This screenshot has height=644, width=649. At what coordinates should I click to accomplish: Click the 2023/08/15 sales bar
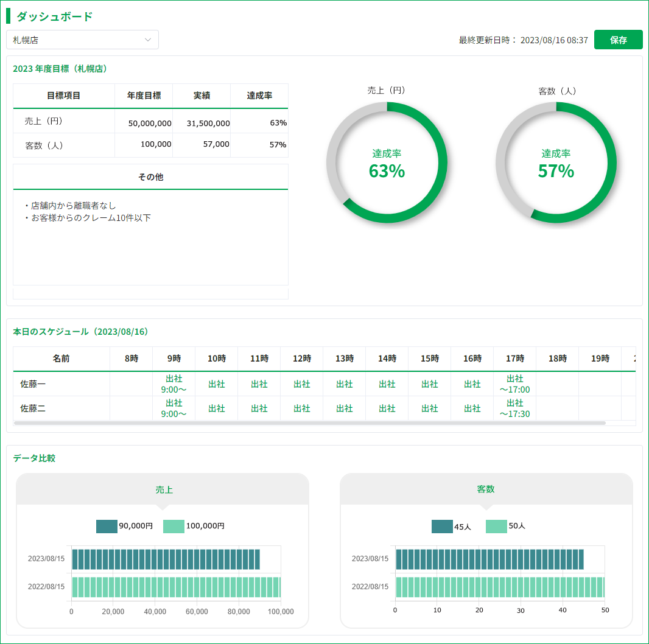click(166, 559)
